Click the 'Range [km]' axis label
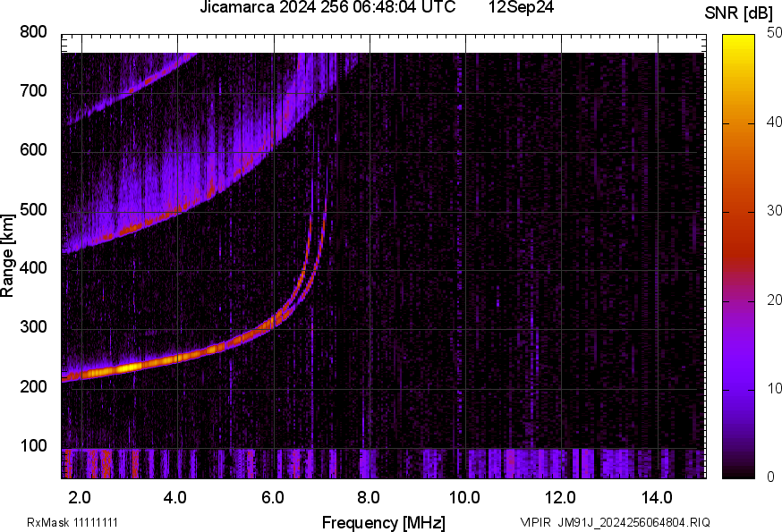Screen dimensions: 782x532 [x=7, y=256]
